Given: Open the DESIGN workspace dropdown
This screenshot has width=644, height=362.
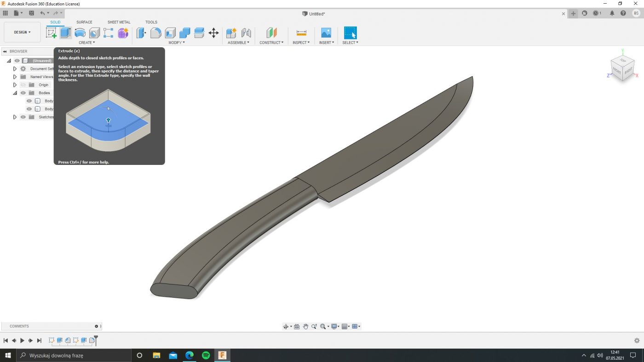Looking at the screenshot, I should [x=22, y=32].
